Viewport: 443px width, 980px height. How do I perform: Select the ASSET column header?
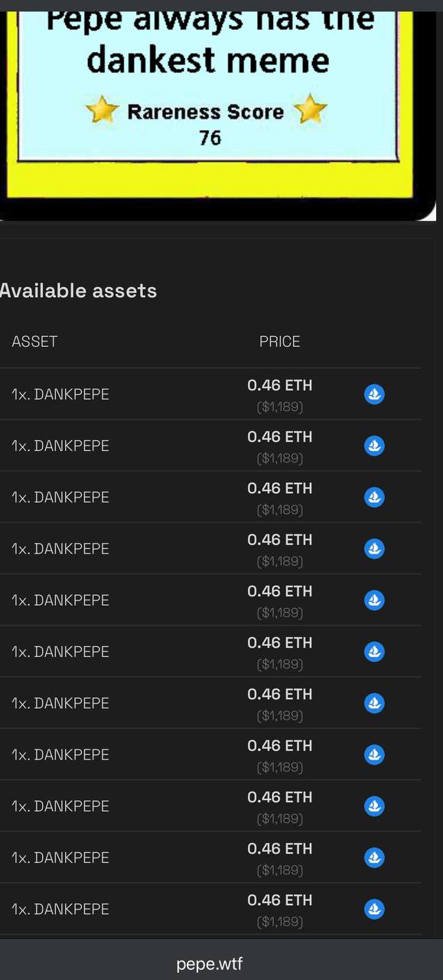pyautogui.click(x=34, y=341)
